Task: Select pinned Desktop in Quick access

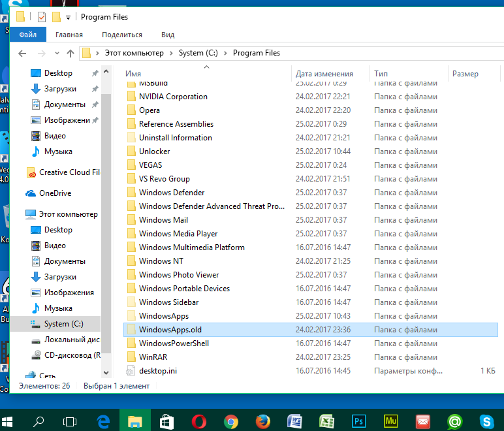Action: click(x=59, y=73)
